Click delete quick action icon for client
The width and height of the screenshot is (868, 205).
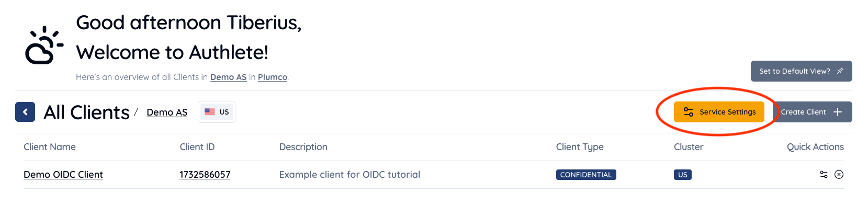pyautogui.click(x=839, y=175)
